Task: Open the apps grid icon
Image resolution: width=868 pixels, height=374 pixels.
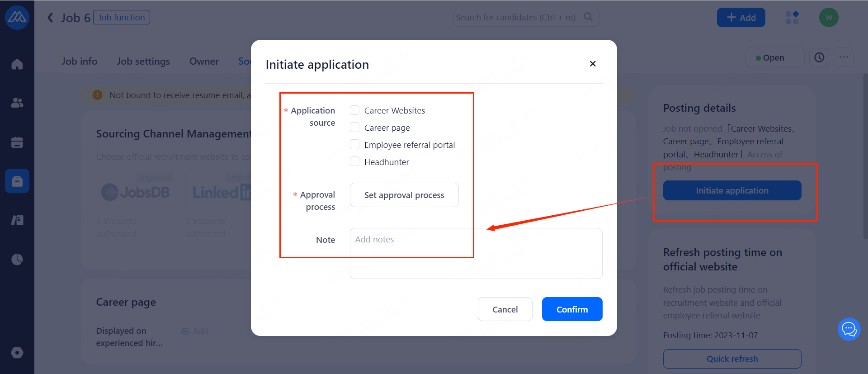Action: click(792, 18)
